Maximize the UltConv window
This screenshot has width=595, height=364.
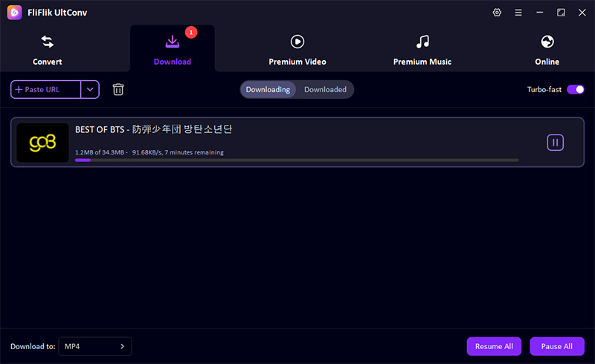(x=561, y=13)
